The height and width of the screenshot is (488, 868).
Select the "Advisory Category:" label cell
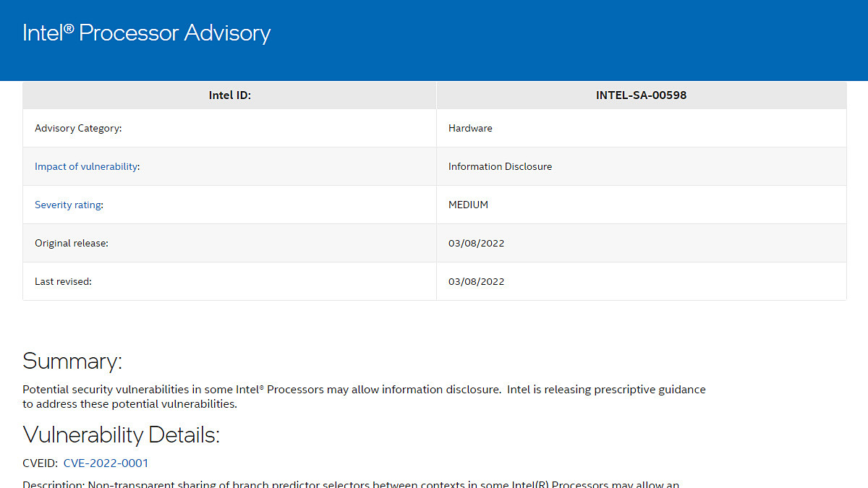[230, 128]
